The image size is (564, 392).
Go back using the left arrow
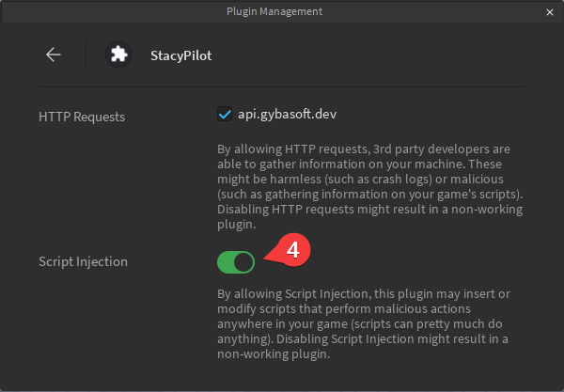pos(54,55)
